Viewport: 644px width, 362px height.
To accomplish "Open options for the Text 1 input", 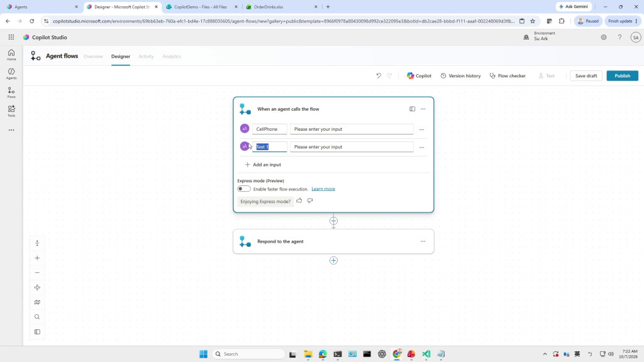I will [422, 147].
